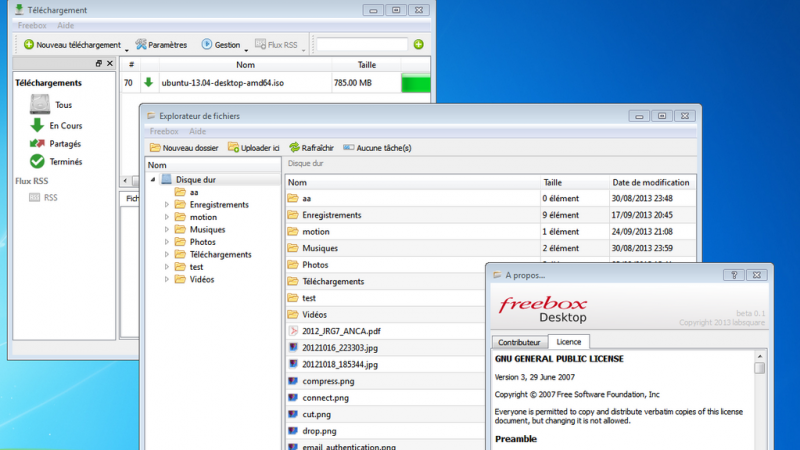
Task: Click left scroll arrow in downloads list
Action: pos(126,181)
